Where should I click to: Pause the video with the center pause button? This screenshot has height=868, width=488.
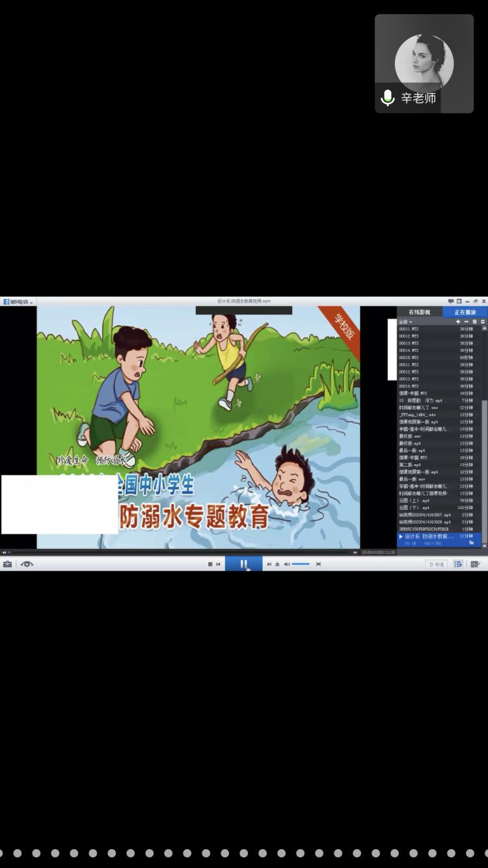click(243, 564)
